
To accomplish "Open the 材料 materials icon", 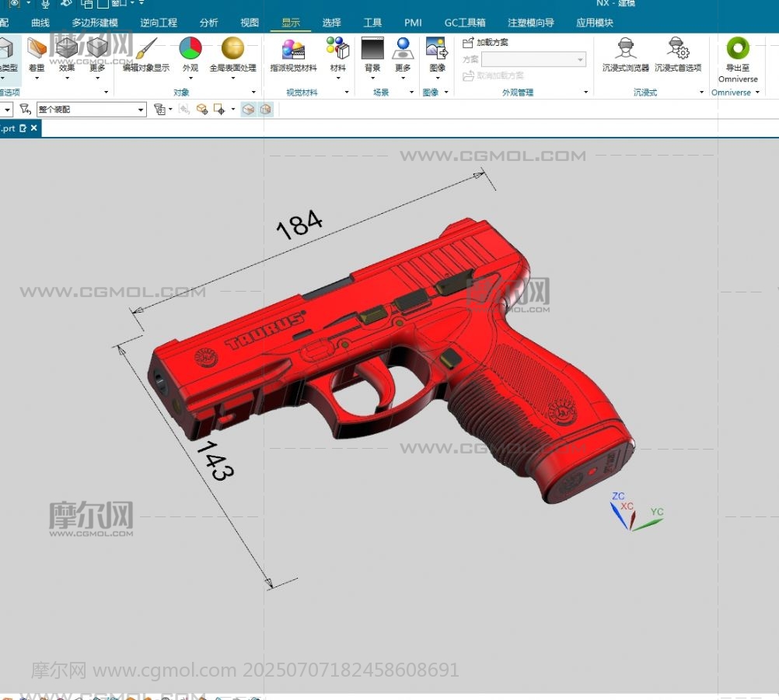I will coord(338,48).
